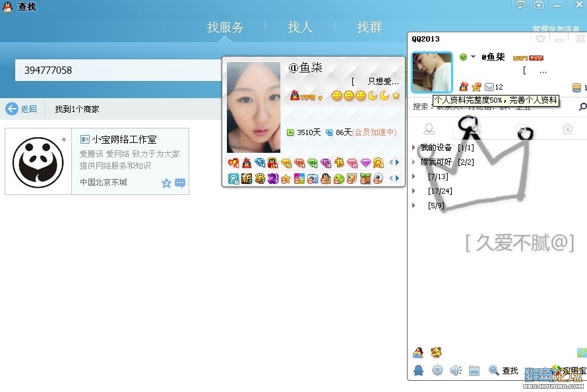Viewport: 587px width, 392px height.
Task: Click the camera album badge icon
Action: (x=312, y=179)
